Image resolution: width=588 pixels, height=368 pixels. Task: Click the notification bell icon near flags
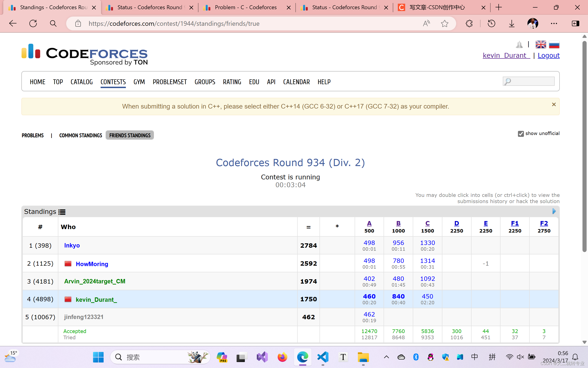coord(519,45)
